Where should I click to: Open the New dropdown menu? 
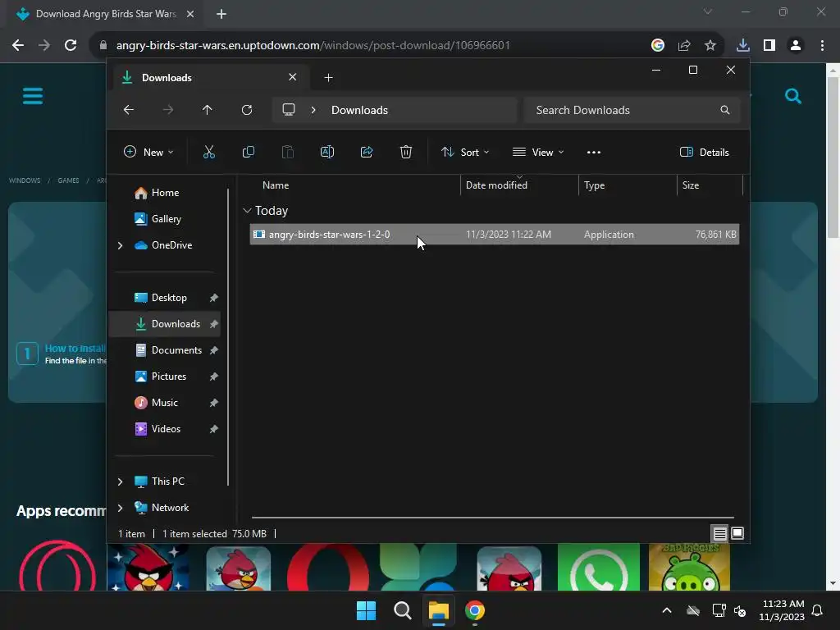coord(148,152)
